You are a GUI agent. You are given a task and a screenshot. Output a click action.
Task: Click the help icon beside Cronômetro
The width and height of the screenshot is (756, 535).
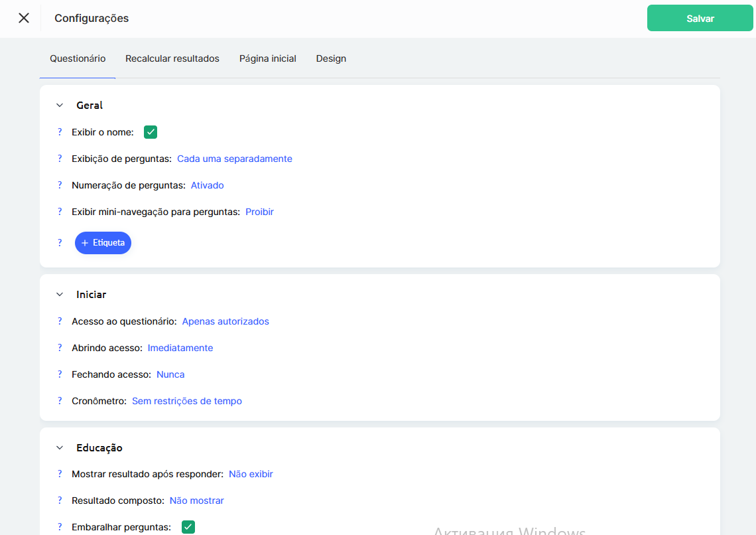point(60,401)
